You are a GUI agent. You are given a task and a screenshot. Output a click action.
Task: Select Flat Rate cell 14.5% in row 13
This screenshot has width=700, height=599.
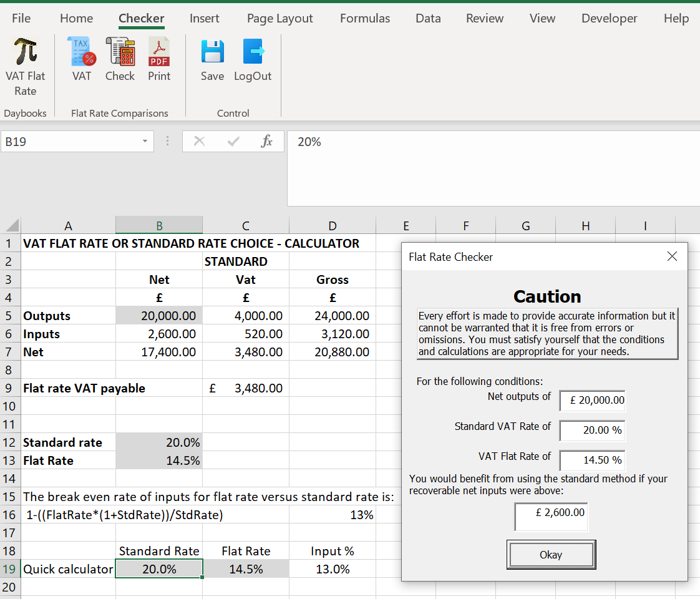coord(159,460)
